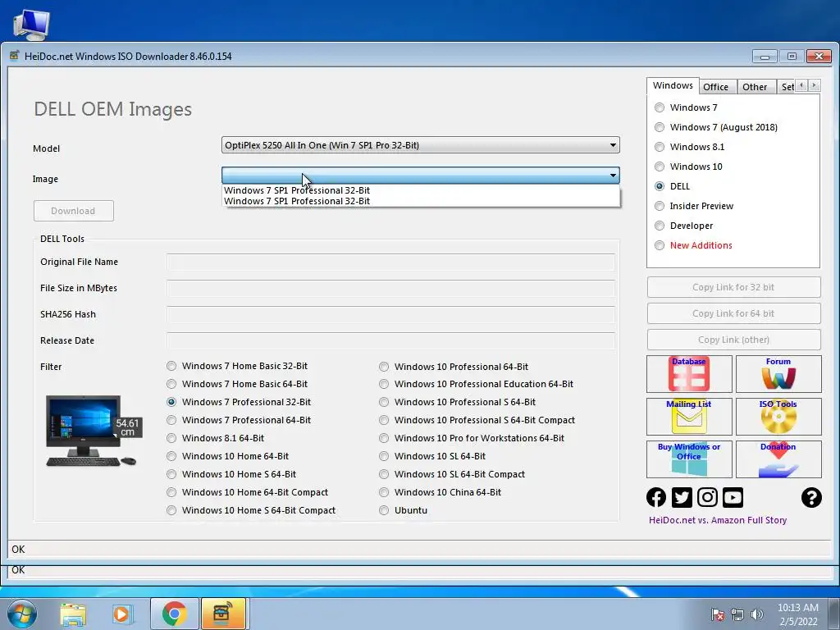Switch to the Office tab
The width and height of the screenshot is (840, 630).
(x=715, y=87)
